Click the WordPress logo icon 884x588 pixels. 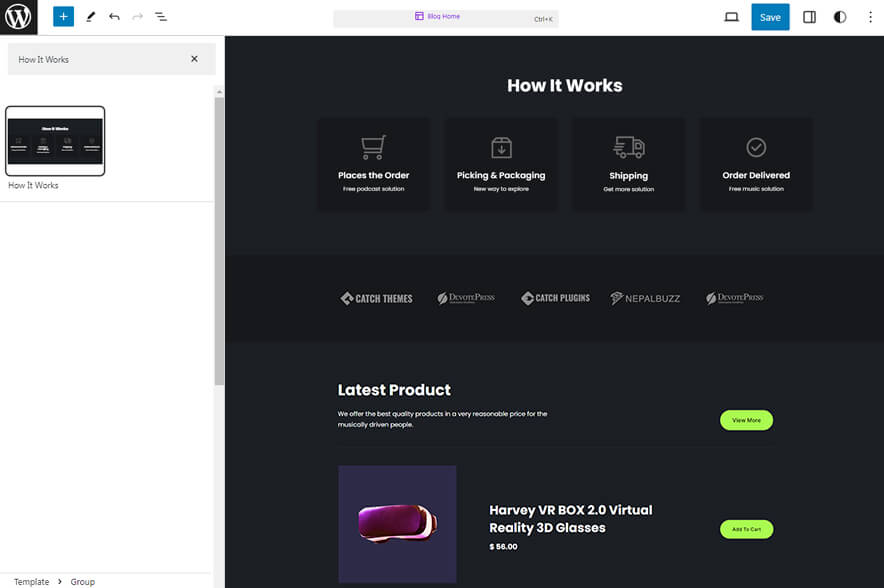coord(17,17)
